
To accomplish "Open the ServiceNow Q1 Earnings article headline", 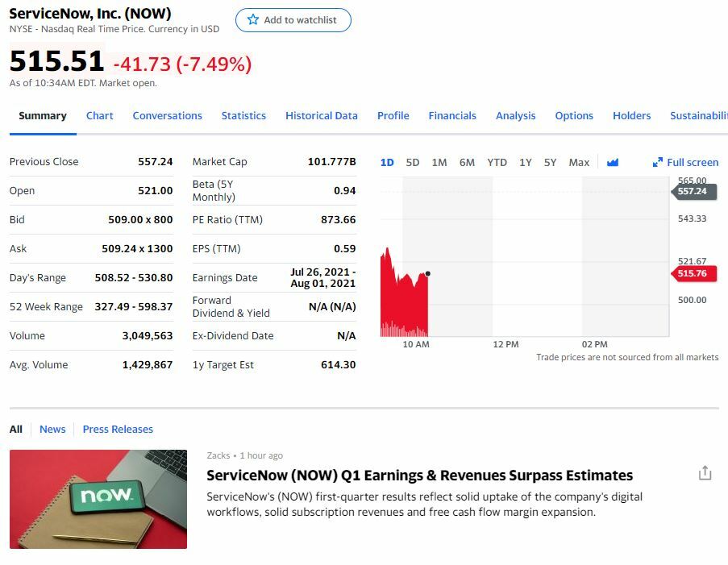I will click(x=420, y=476).
